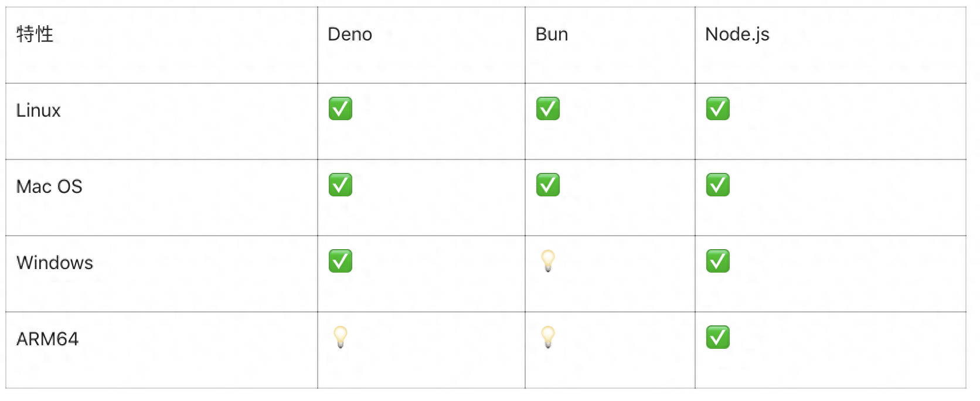
Task: Select the Bun column header
Action: pyautogui.click(x=552, y=34)
